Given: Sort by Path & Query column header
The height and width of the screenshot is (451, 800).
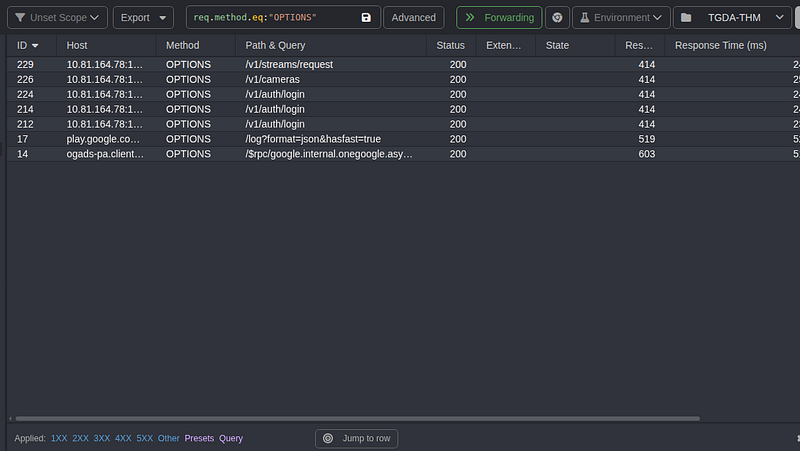Looking at the screenshot, I should [x=331, y=45].
